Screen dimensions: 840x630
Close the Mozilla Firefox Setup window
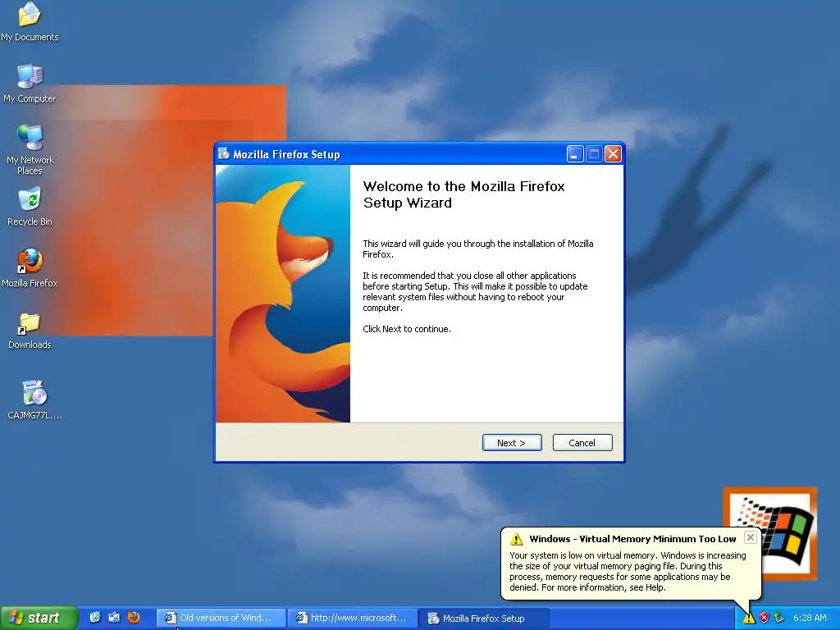tap(613, 154)
